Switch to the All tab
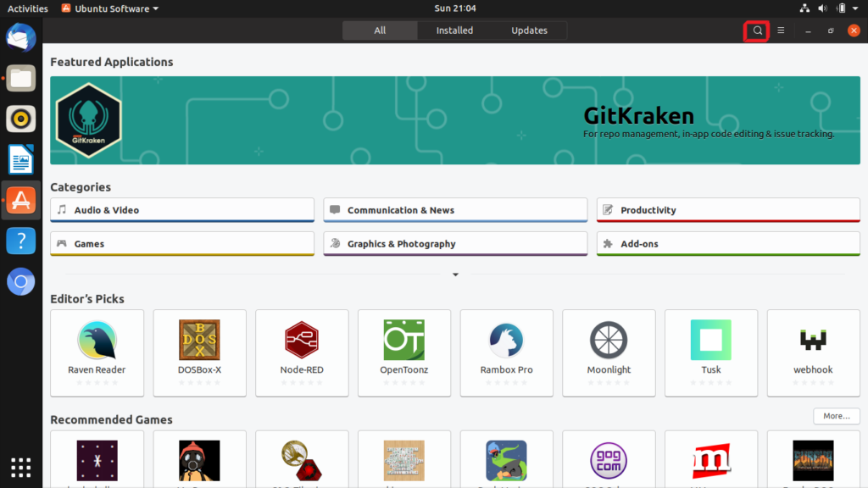 380,30
